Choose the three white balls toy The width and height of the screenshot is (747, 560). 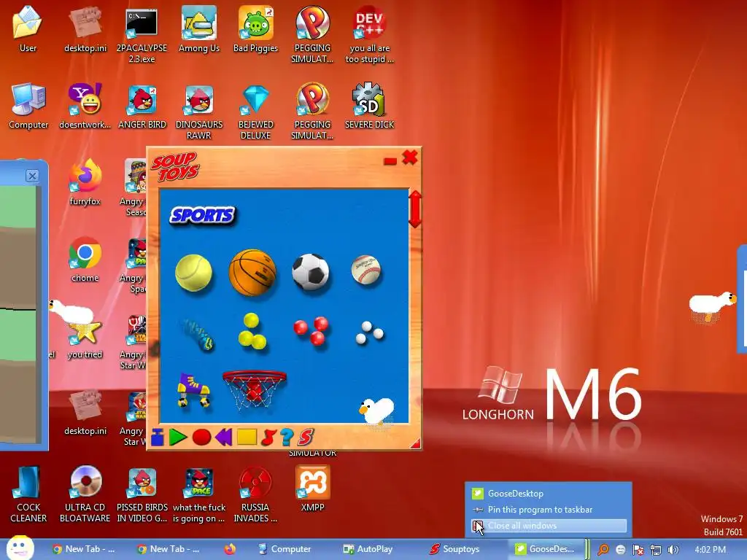point(369,332)
